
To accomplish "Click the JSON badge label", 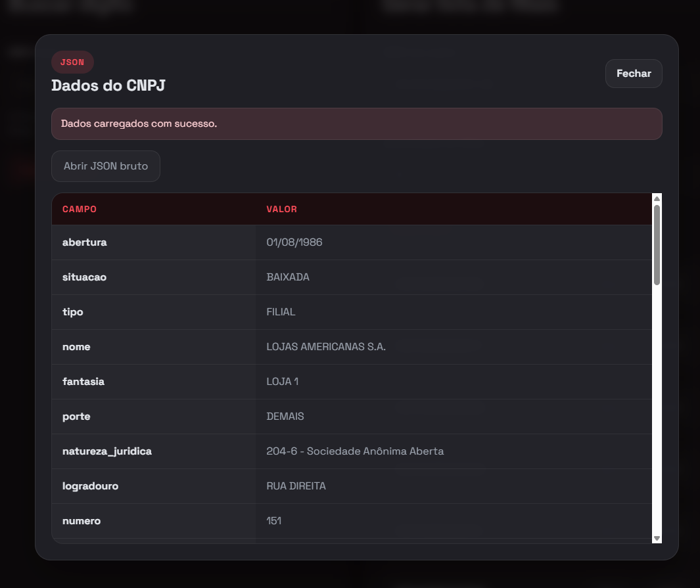I will tap(72, 62).
